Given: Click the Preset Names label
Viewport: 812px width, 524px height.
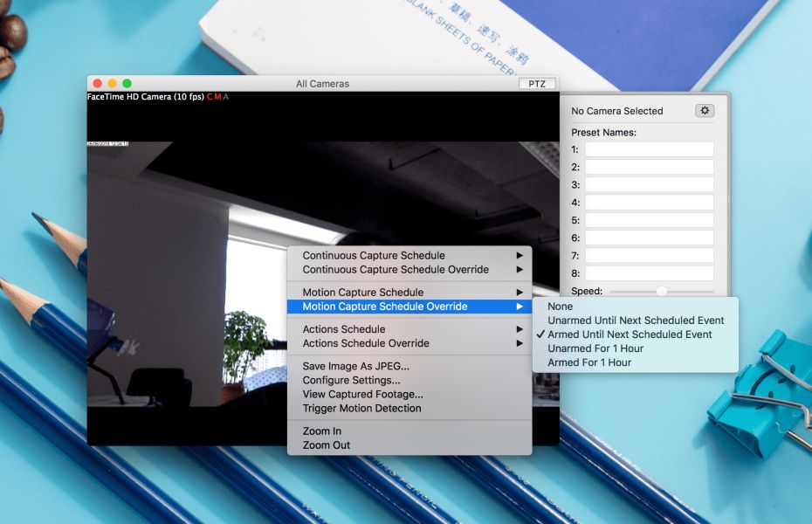Looking at the screenshot, I should [x=603, y=133].
